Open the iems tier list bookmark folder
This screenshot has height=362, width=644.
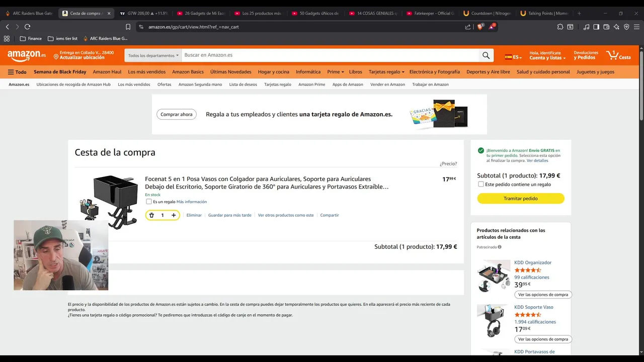coord(62,38)
